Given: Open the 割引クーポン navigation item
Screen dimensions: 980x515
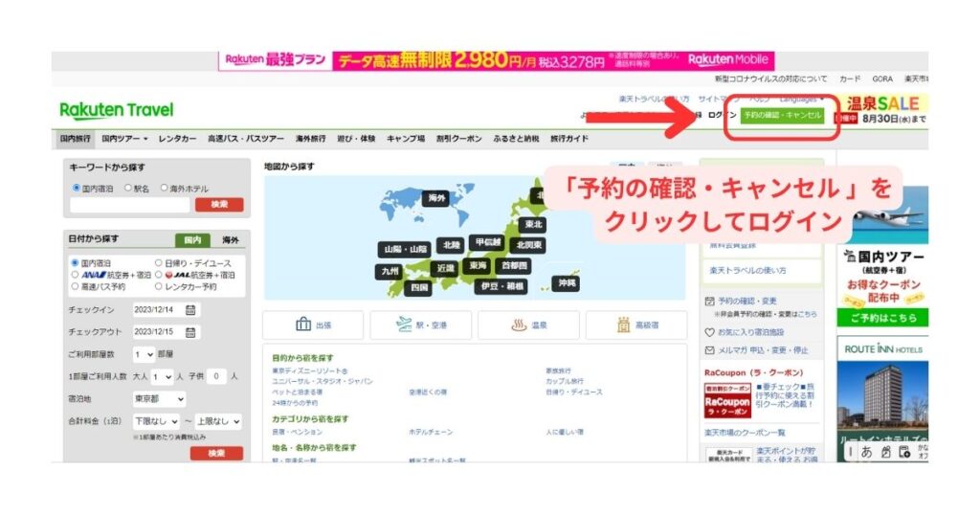Looking at the screenshot, I should (x=458, y=139).
